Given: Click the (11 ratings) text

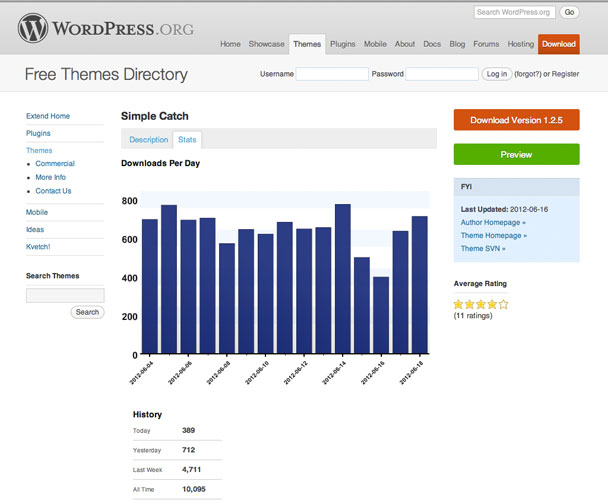Looking at the screenshot, I should coord(473,316).
